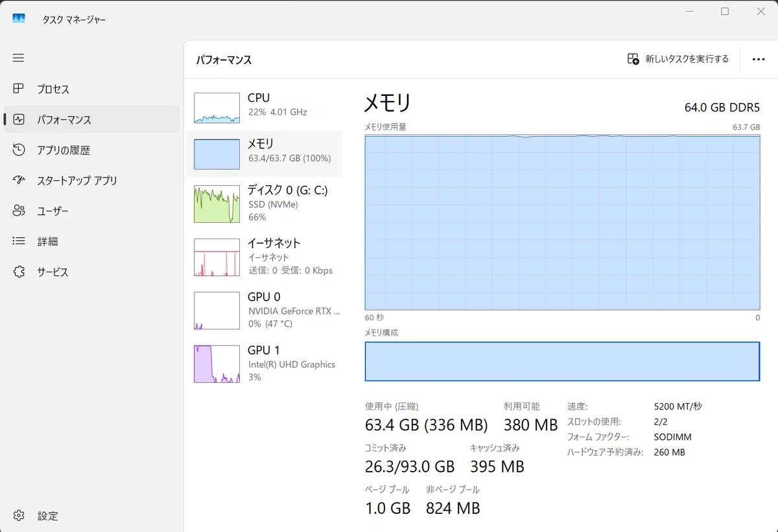778x532 pixels.
Task: Click the 380 MB available value
Action: click(x=531, y=425)
